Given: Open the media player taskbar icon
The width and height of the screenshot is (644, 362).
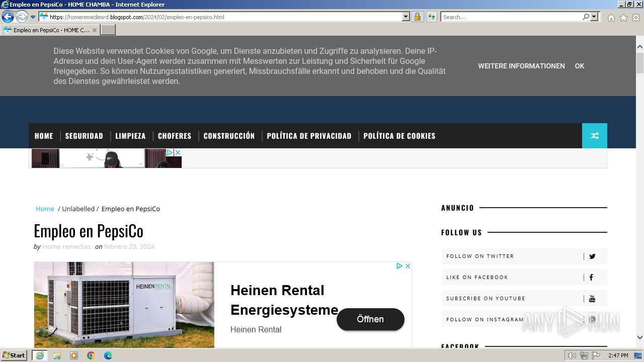Looking at the screenshot, I should (x=74, y=355).
